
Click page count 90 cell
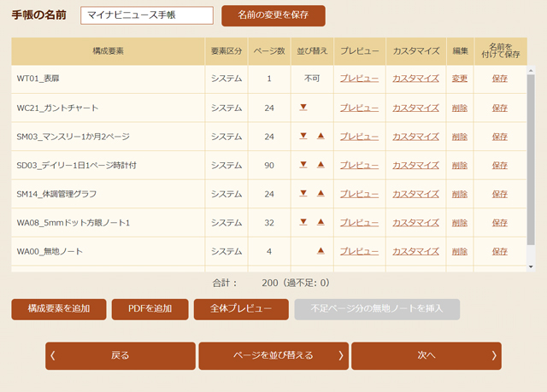pos(269,165)
